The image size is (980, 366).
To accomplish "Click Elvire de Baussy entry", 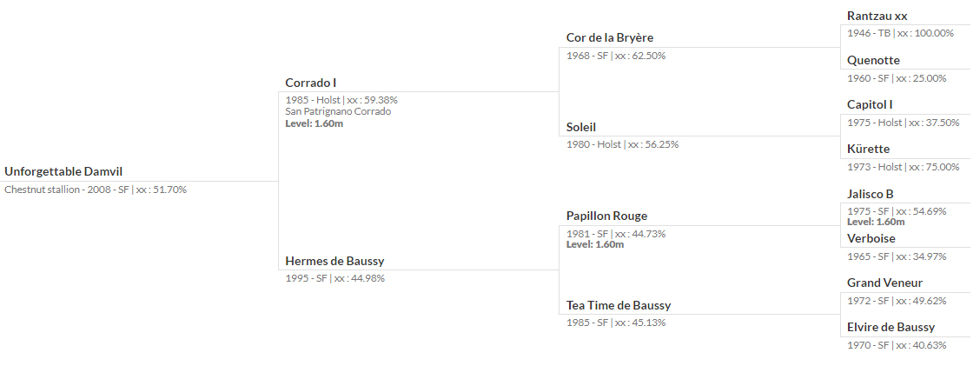I will 891,327.
